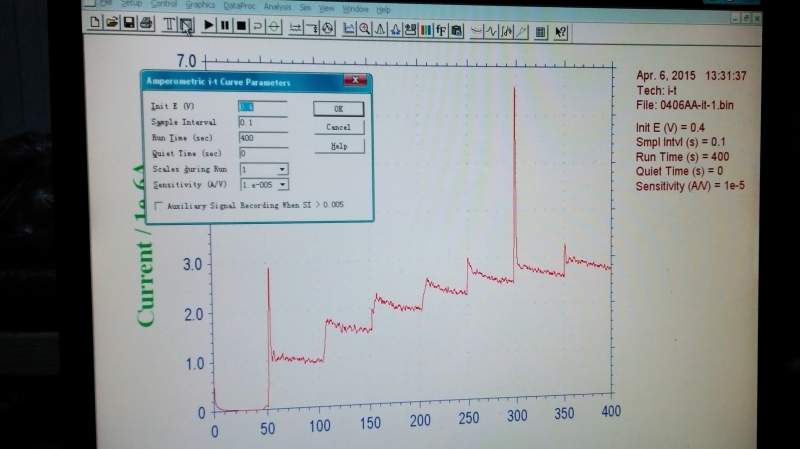This screenshot has width=800, height=449.
Task: Click the Reverse Scan toolbar icon
Action: [258, 26]
